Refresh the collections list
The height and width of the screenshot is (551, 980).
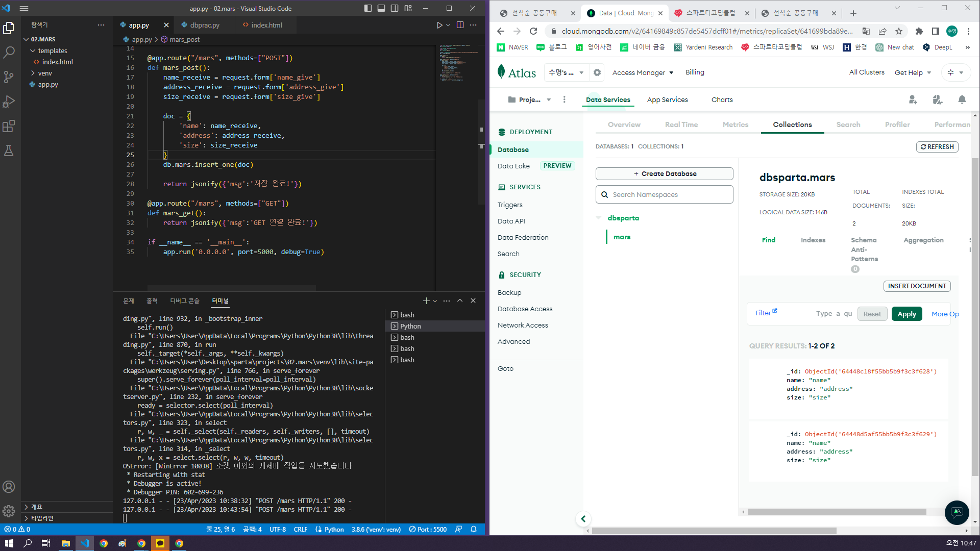click(937, 147)
